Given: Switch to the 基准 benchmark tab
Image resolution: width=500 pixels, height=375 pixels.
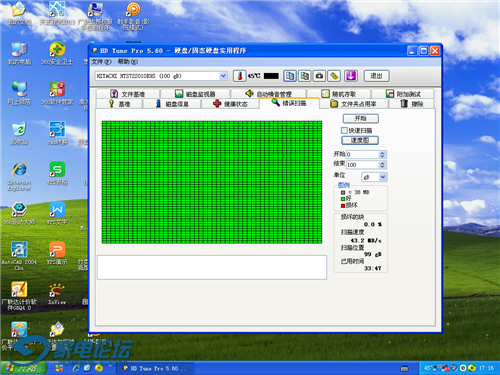Looking at the screenshot, I should [x=119, y=104].
